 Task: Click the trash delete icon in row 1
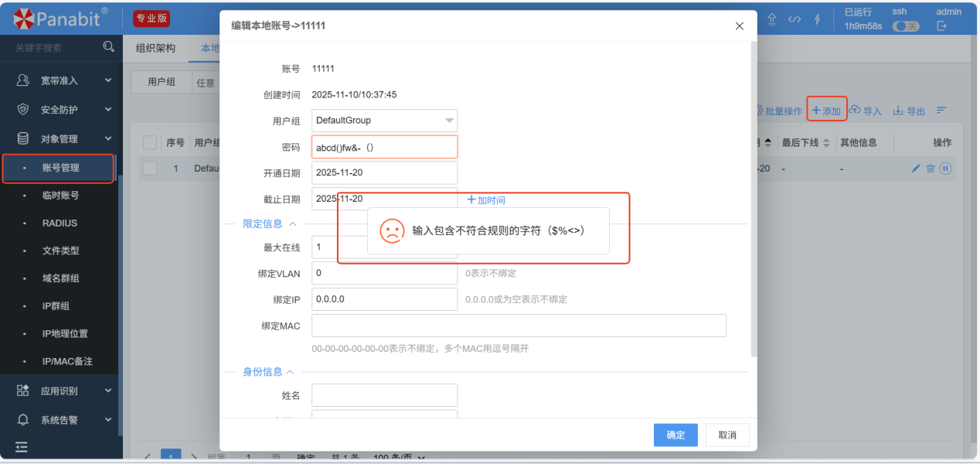click(931, 169)
